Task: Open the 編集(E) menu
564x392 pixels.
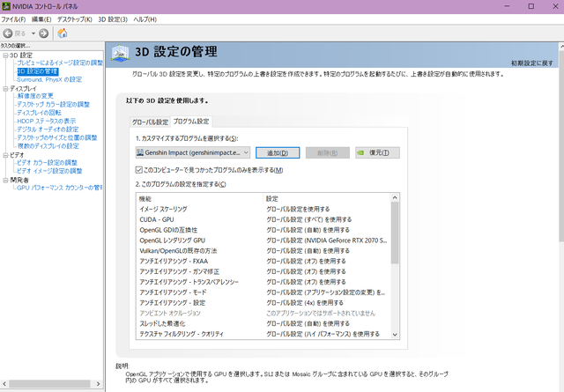Action: (41, 19)
